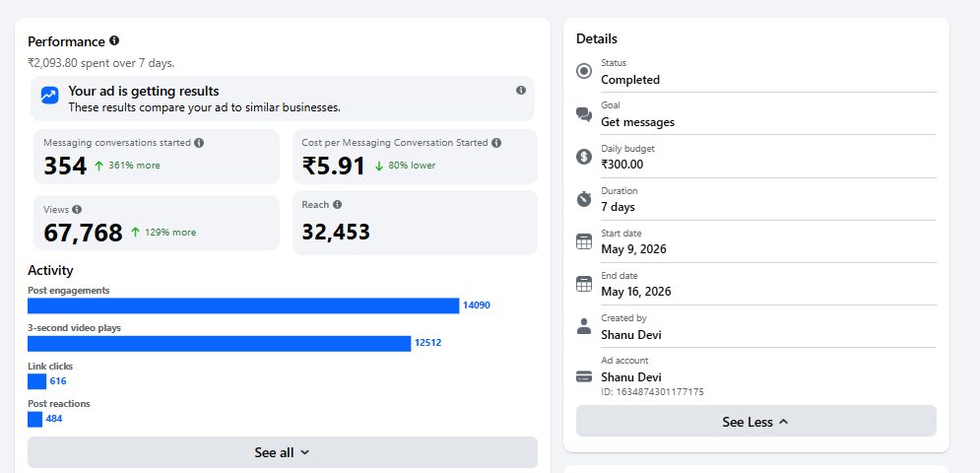Click the Link clicks blue bar
This screenshot has width=980, height=473.
click(36, 381)
